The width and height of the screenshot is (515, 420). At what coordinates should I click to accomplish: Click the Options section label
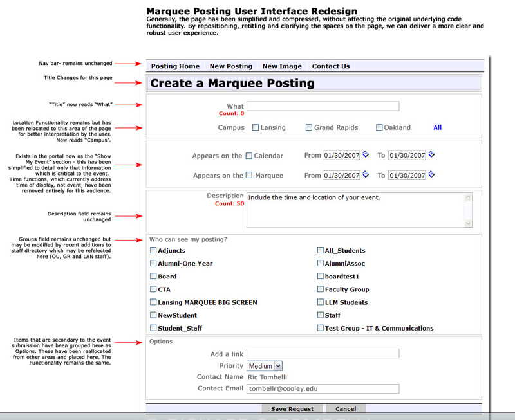[161, 342]
